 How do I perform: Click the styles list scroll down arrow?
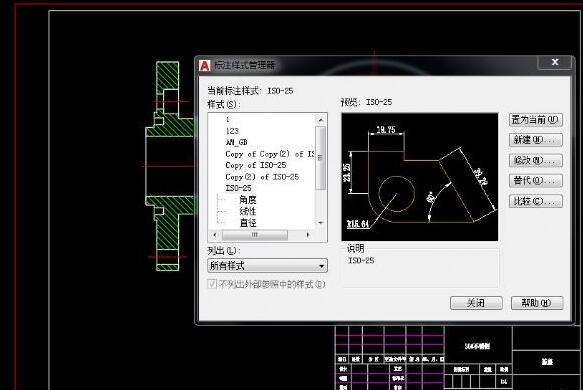coord(321,223)
